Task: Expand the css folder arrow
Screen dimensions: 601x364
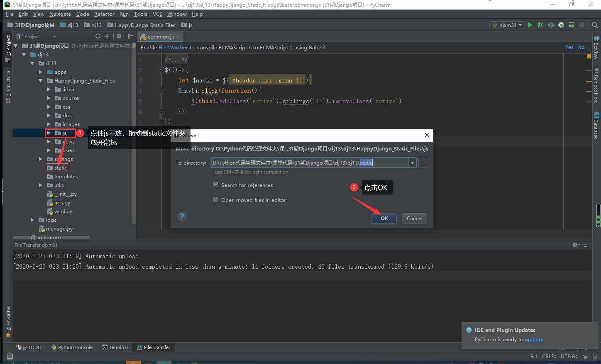Action: [49, 107]
